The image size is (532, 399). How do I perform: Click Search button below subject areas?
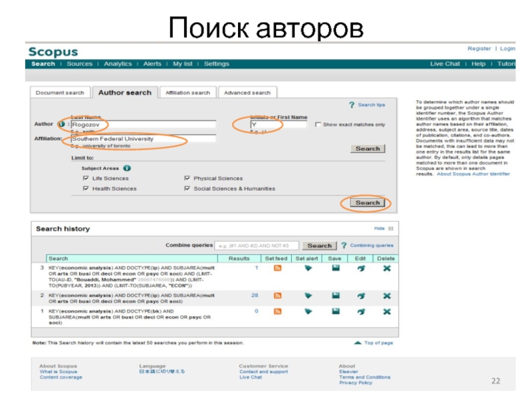(368, 203)
